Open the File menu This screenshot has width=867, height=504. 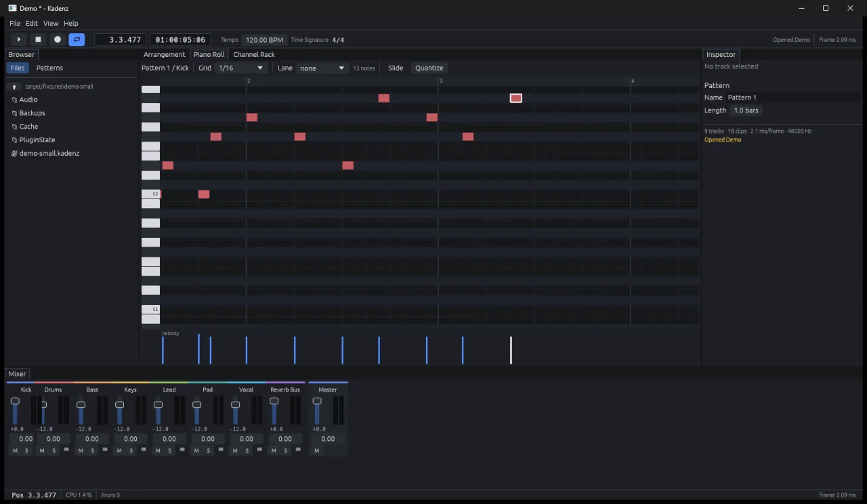15,23
